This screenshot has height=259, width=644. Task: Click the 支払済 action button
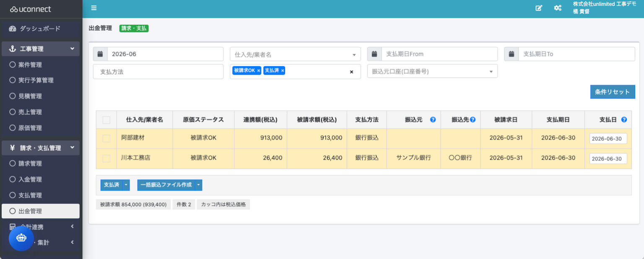[112, 185]
